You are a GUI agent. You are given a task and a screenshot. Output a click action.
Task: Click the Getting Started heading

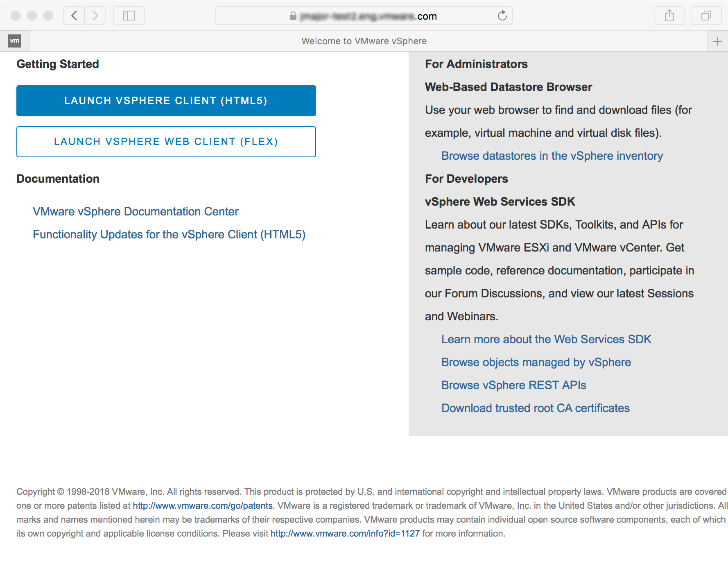click(x=58, y=64)
